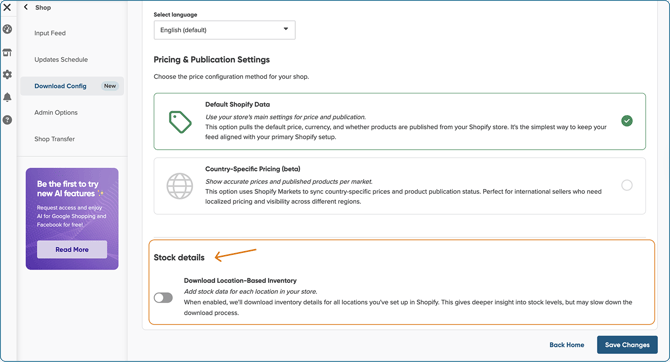Open the notifications bell icon
The image size is (670, 362).
click(x=7, y=97)
